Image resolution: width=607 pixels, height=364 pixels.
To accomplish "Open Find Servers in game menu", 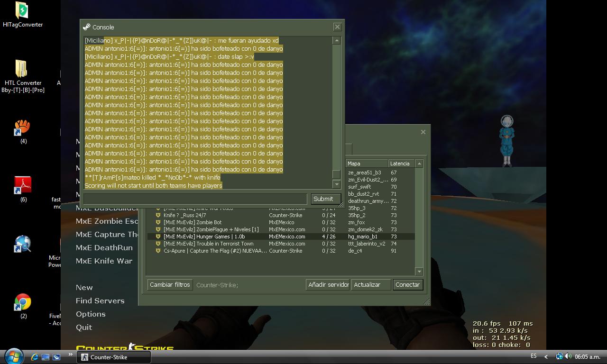I will [100, 300].
